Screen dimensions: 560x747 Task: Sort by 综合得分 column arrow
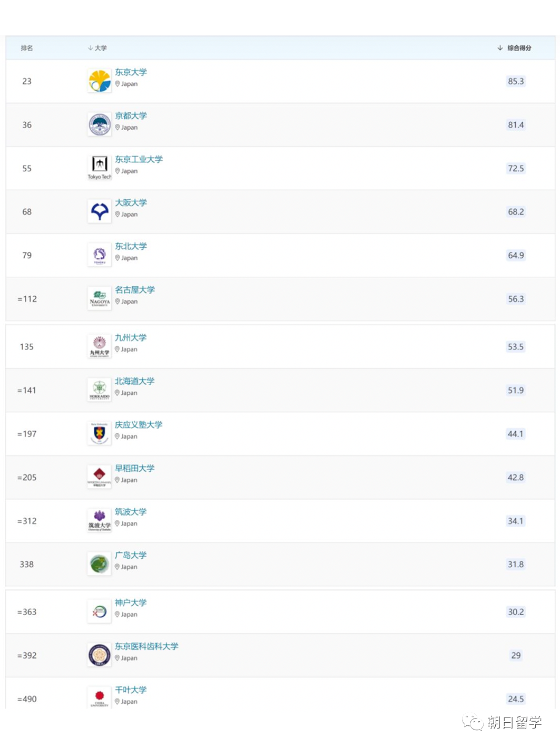(x=500, y=48)
